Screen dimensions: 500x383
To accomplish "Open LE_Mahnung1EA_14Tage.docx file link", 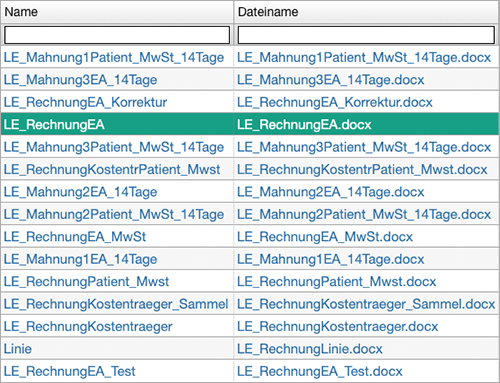I will click(x=331, y=259).
